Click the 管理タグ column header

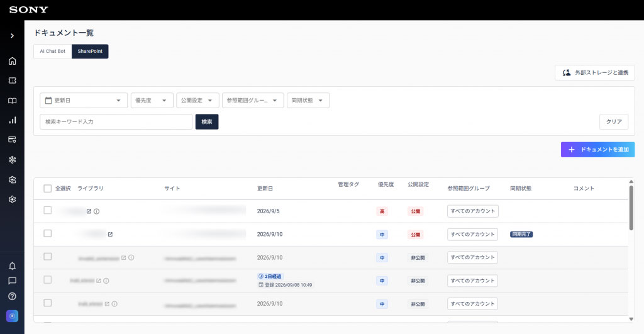(348, 184)
